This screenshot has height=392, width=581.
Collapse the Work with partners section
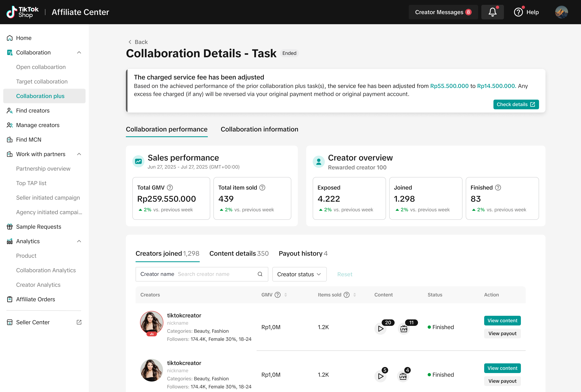click(x=79, y=154)
